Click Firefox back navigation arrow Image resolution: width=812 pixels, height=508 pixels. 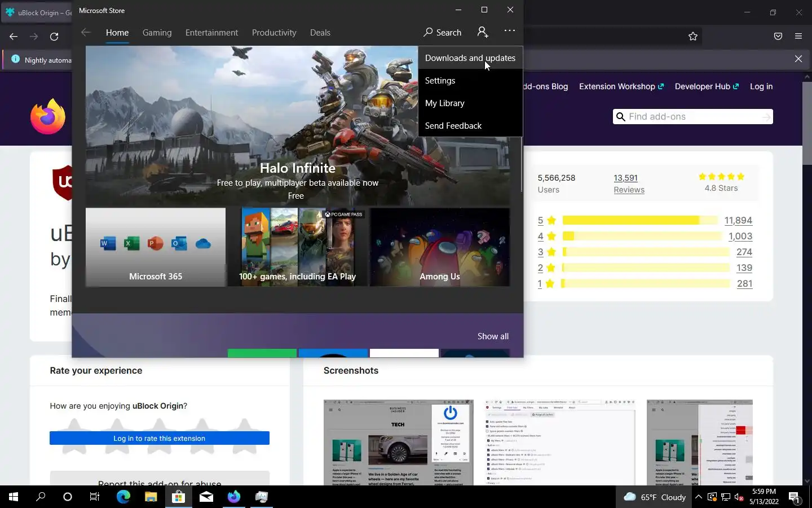[x=14, y=36]
